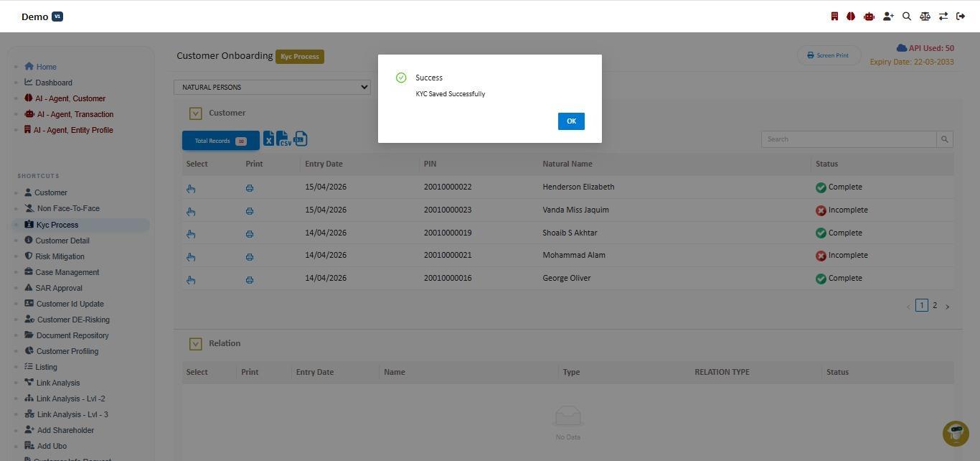Export records as CSV icon
Viewport: 980px width, 461px height.
point(284,139)
